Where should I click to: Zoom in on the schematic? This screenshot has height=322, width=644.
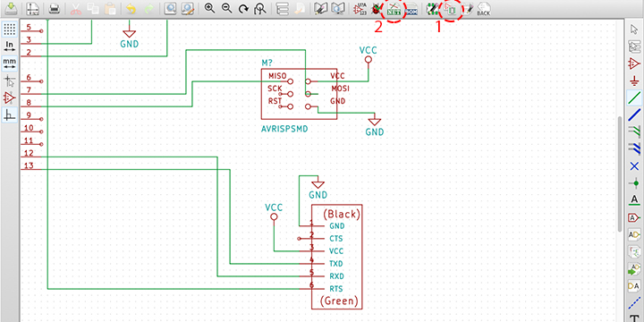(209, 8)
